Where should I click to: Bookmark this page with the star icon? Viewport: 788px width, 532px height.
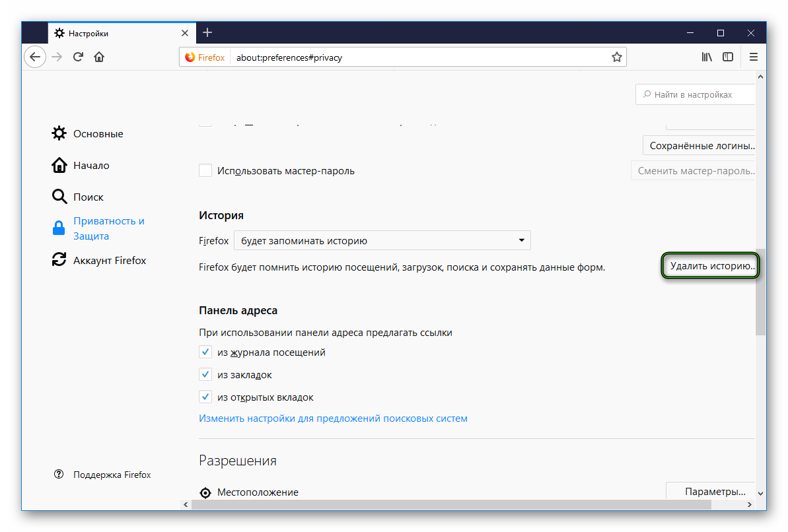[617, 57]
